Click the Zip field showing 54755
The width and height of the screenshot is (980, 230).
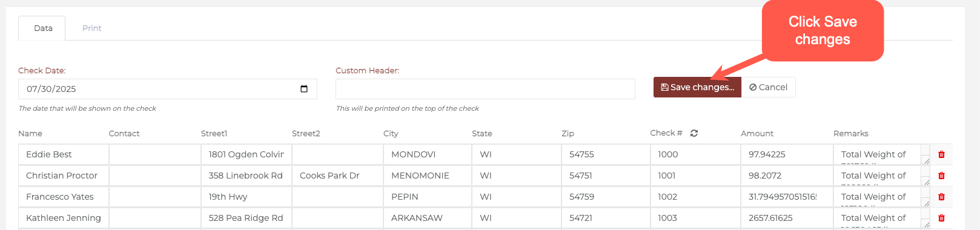[606, 154]
